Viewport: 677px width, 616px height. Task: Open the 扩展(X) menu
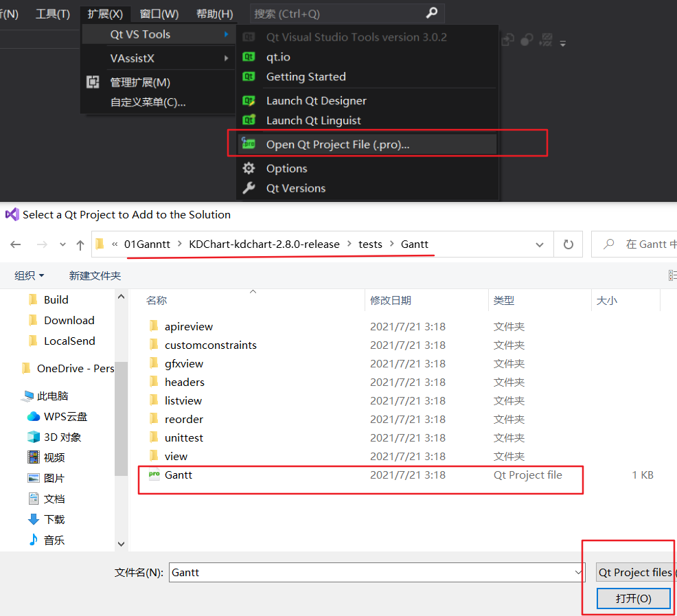pos(105,14)
